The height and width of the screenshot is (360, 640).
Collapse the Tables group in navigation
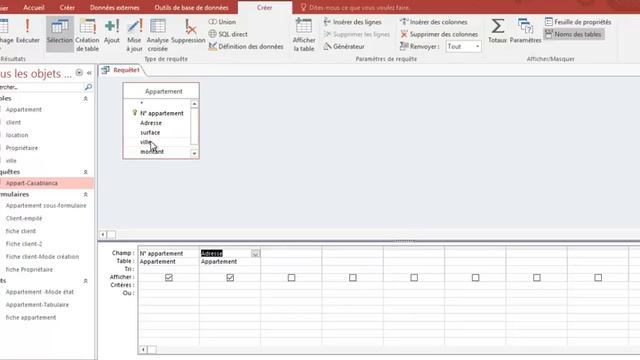point(86,98)
